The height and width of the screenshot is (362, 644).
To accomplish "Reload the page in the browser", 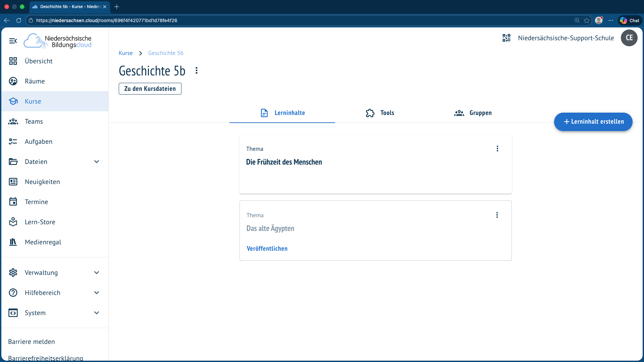I will pos(19,20).
